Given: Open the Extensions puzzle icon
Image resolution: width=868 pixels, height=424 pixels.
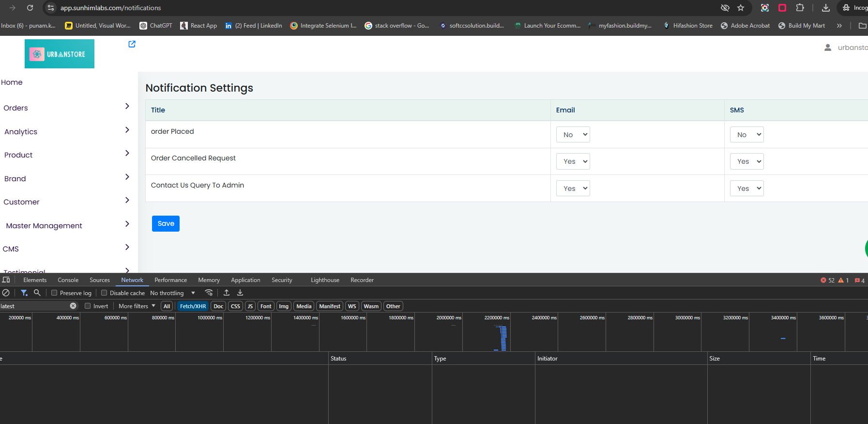Looking at the screenshot, I should pyautogui.click(x=800, y=8).
